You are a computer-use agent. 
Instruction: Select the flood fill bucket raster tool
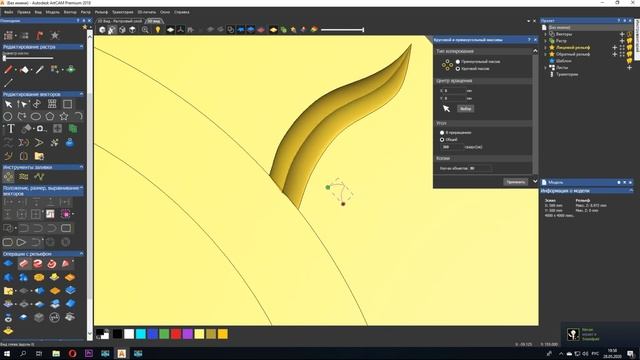click(x=24, y=70)
